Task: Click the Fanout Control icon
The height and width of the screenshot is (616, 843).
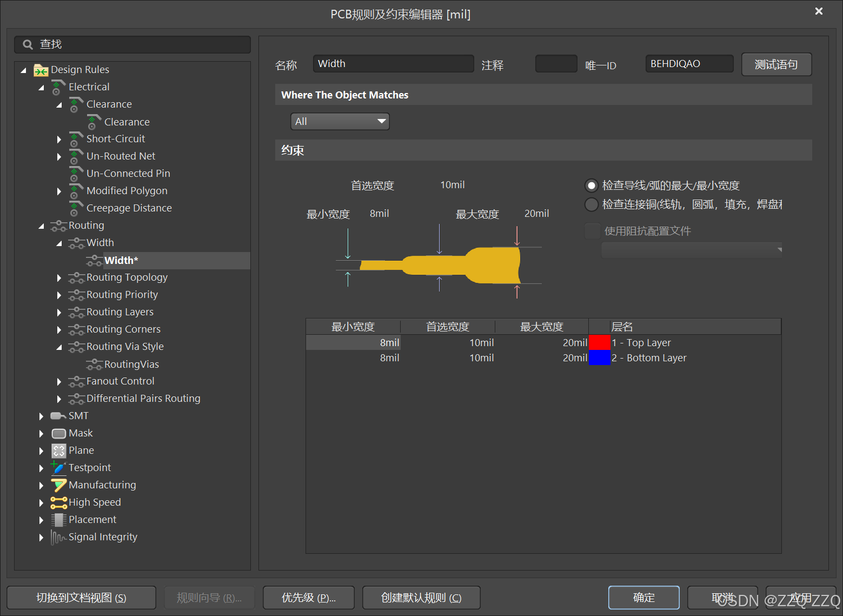Action: (76, 382)
